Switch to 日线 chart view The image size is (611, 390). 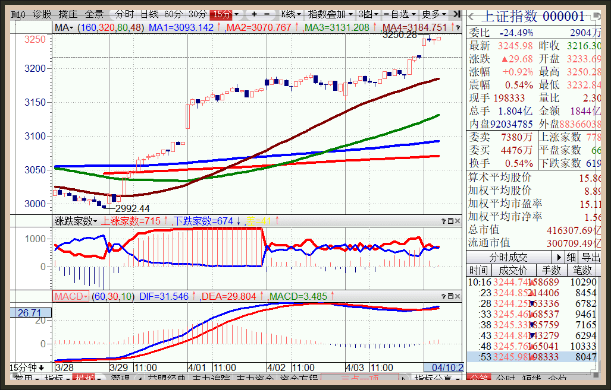pos(149,14)
